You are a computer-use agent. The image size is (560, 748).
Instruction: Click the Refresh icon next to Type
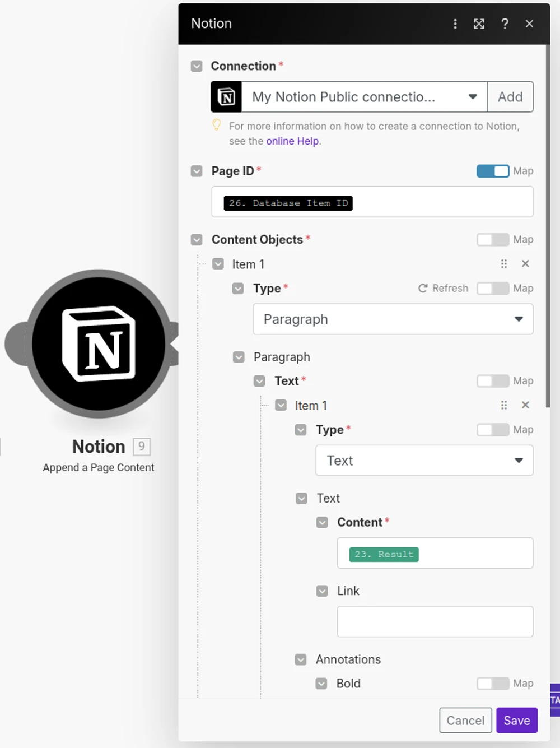(x=423, y=288)
